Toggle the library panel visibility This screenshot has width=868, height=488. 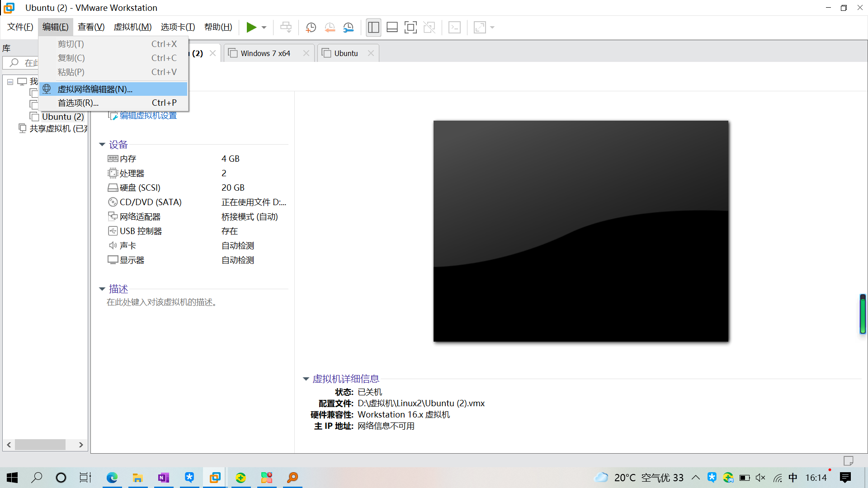click(x=373, y=27)
